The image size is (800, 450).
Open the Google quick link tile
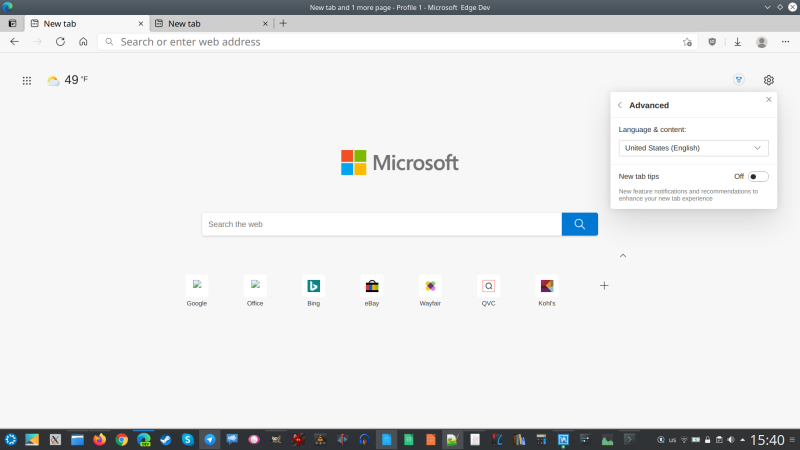pyautogui.click(x=197, y=291)
